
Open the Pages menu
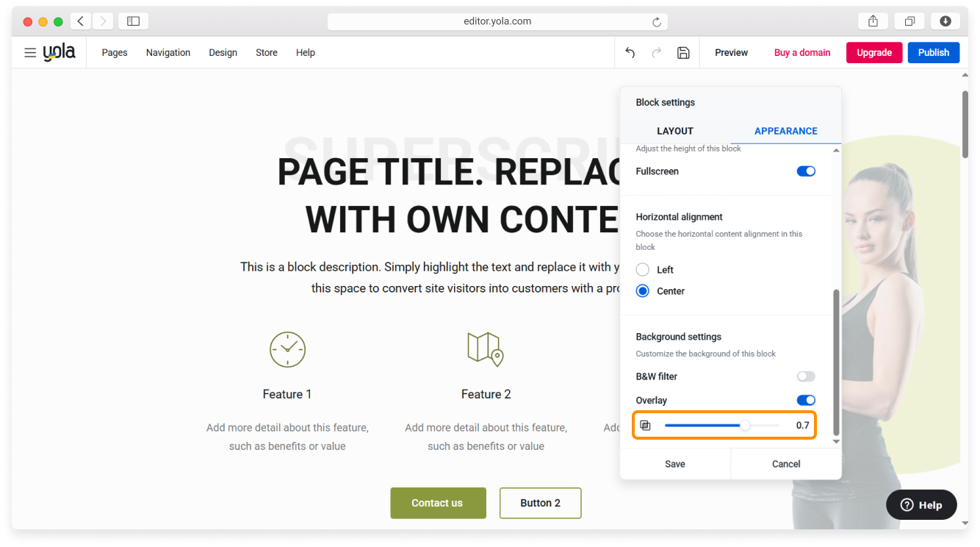(115, 53)
